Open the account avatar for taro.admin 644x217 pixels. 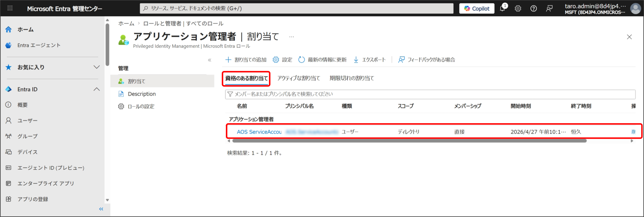point(635,9)
